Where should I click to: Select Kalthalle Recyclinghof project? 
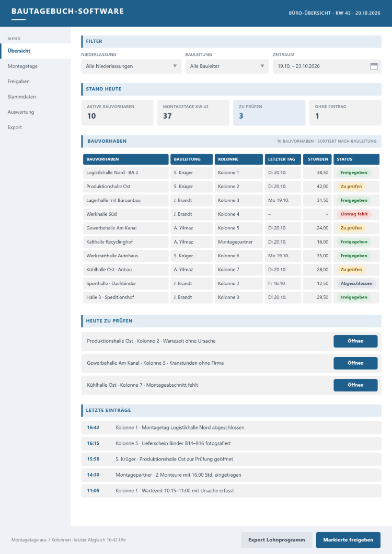tap(126, 242)
